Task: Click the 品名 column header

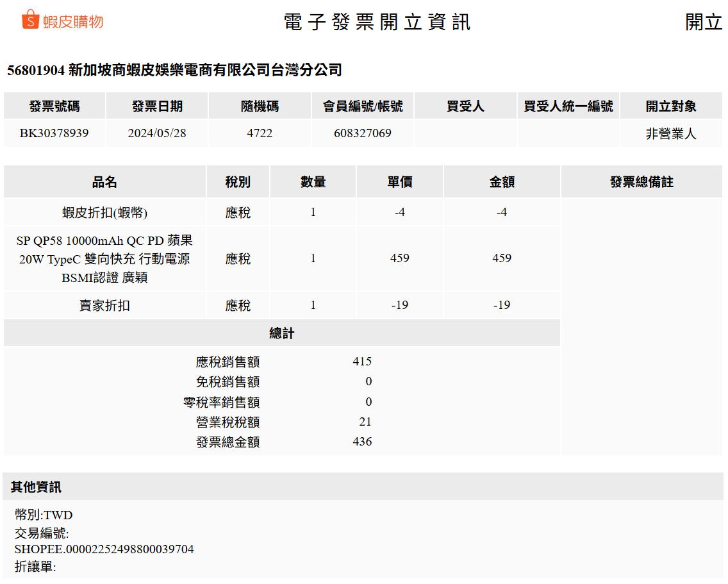Action: pos(104,182)
